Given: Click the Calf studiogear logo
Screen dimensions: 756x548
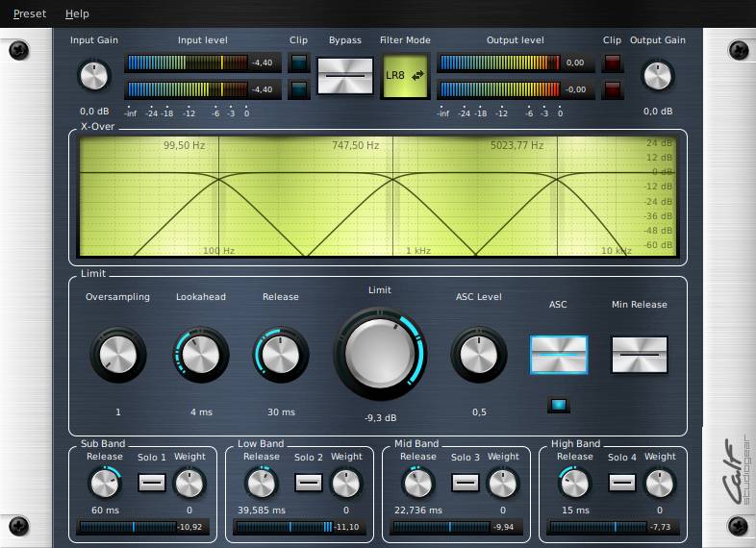Looking at the screenshot, I should 736,471.
